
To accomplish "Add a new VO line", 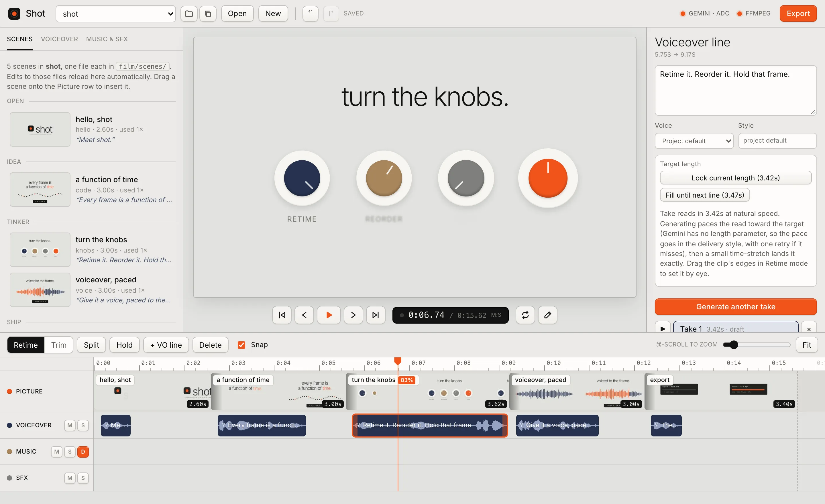I will pos(166,345).
